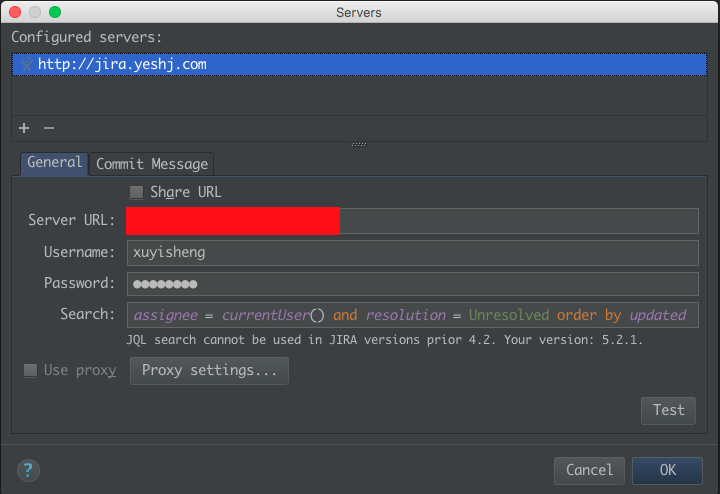720x494 pixels.
Task: Cancel the Servers dialog
Action: point(589,470)
